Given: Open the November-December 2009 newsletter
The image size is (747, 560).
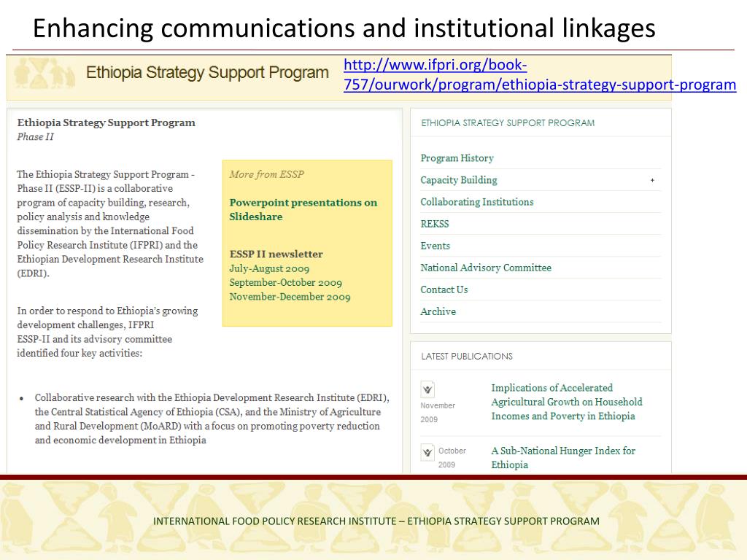Looking at the screenshot, I should (x=290, y=297).
